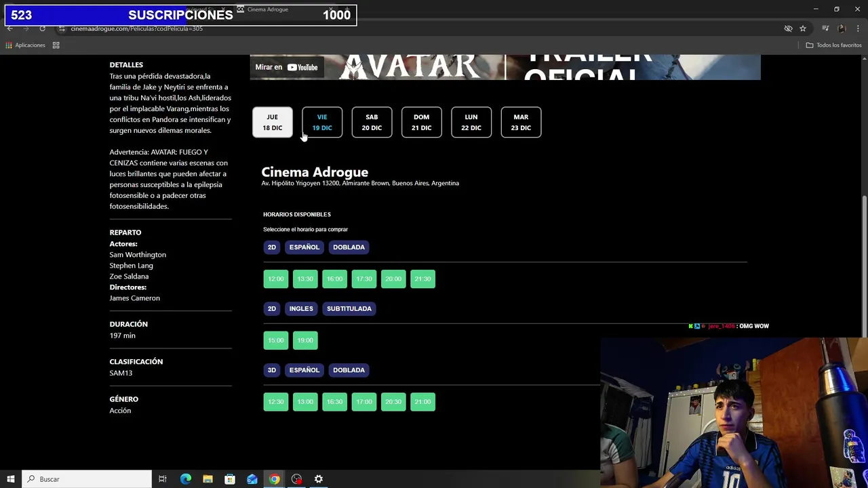Click actor name Stephen Lang

pos(131,266)
